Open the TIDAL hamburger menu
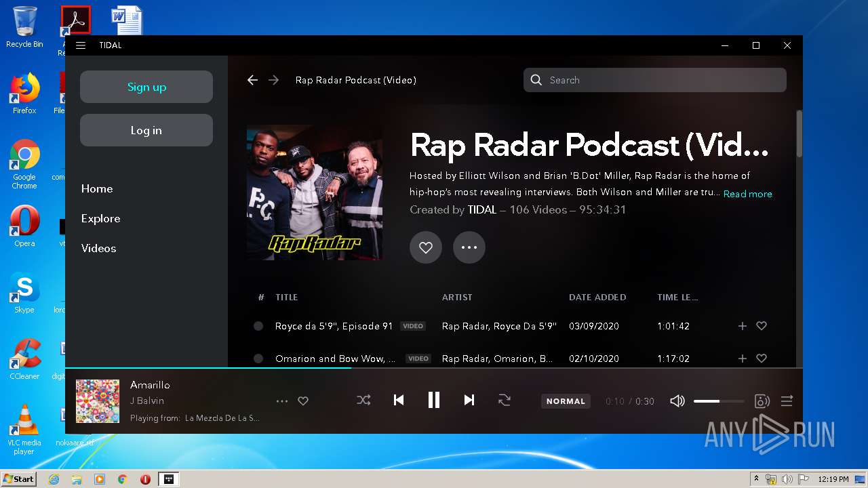Image resolution: width=868 pixels, height=488 pixels. 81,45
